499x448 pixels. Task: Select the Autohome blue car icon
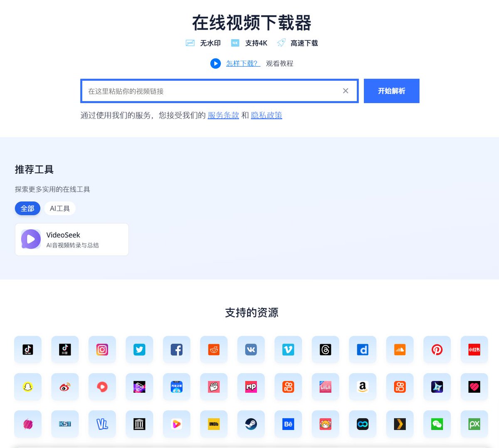point(177,387)
